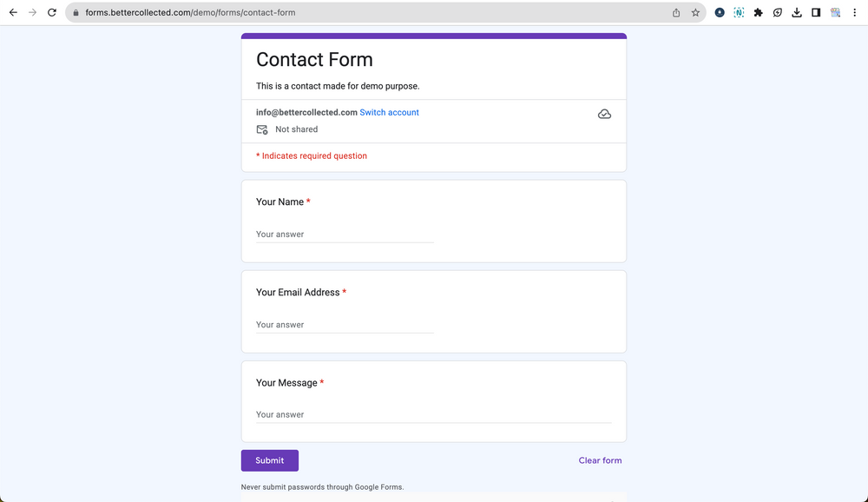Open the Chrome three-dot menu

(854, 12)
